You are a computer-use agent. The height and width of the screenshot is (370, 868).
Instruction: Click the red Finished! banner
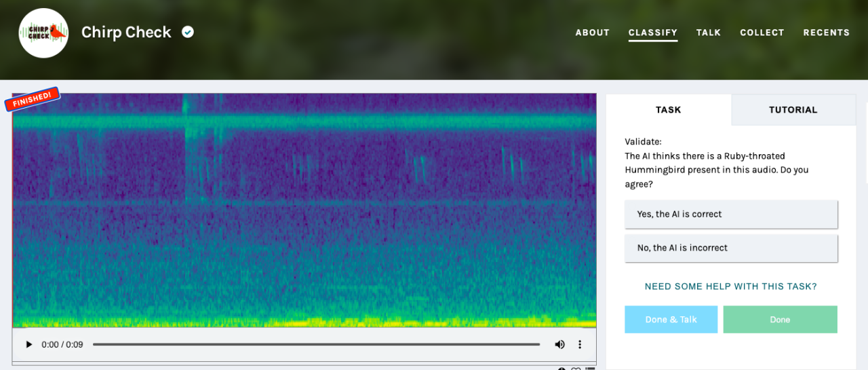pos(33,99)
